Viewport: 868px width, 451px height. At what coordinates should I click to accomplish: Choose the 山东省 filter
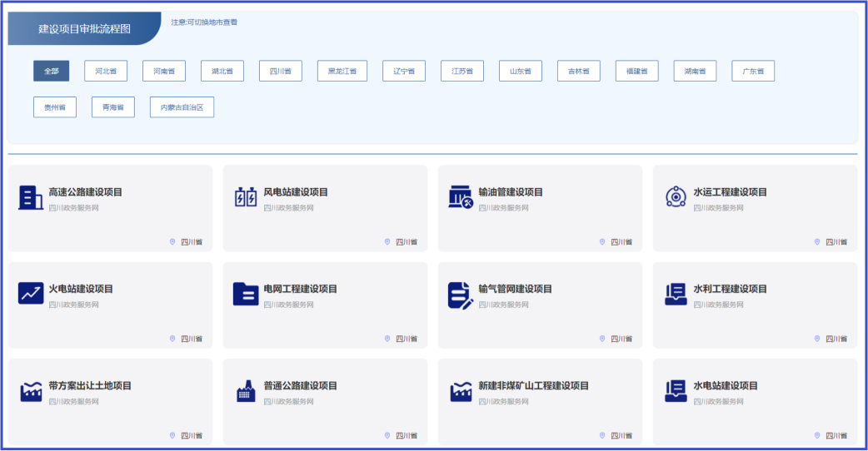coord(521,71)
